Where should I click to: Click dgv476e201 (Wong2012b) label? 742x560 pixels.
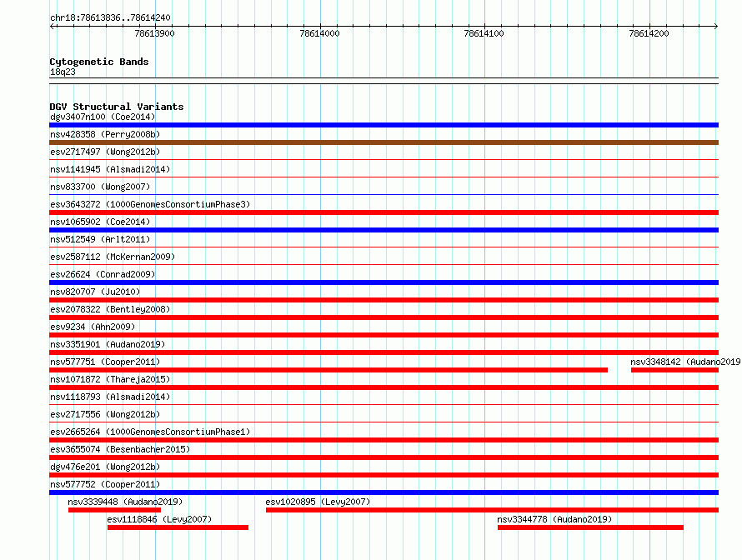tap(105, 467)
